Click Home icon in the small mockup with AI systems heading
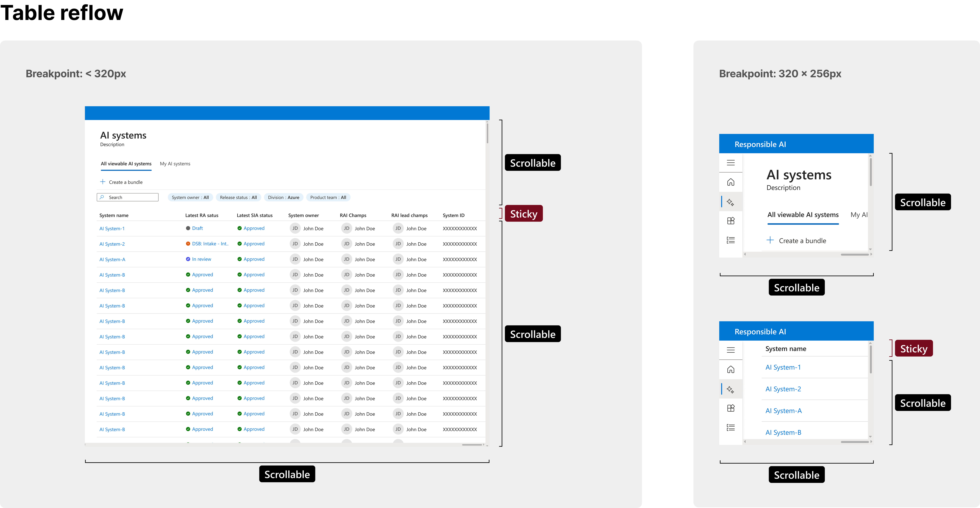The width and height of the screenshot is (980, 508). tap(730, 182)
